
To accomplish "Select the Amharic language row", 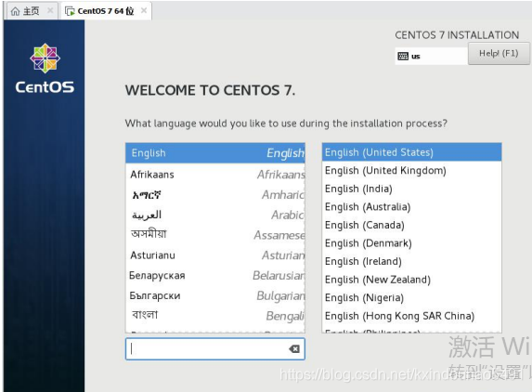I will pos(215,195).
